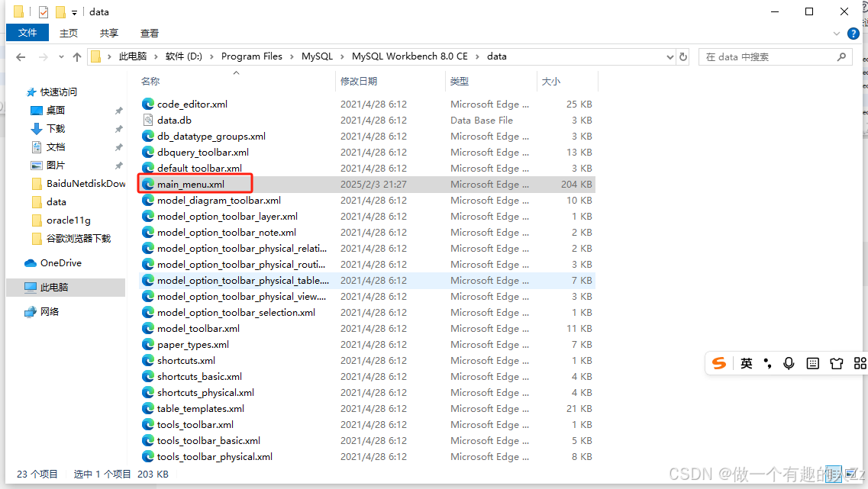Click the Sogou input method S logo
This screenshot has height=489, width=868.
tap(719, 363)
